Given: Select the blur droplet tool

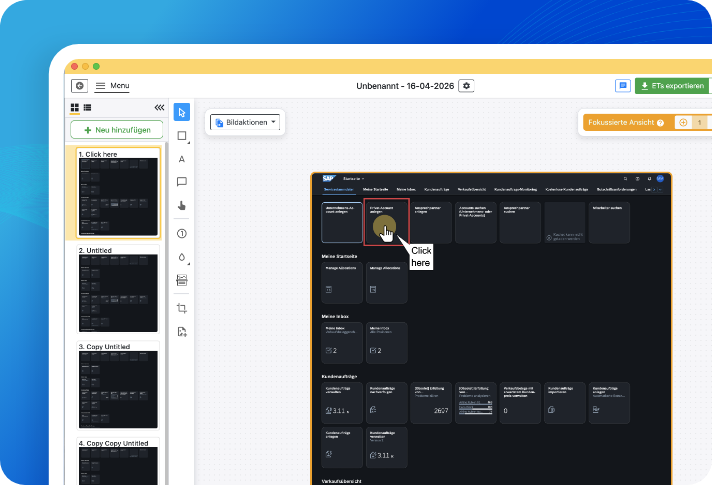Looking at the screenshot, I should [x=182, y=257].
